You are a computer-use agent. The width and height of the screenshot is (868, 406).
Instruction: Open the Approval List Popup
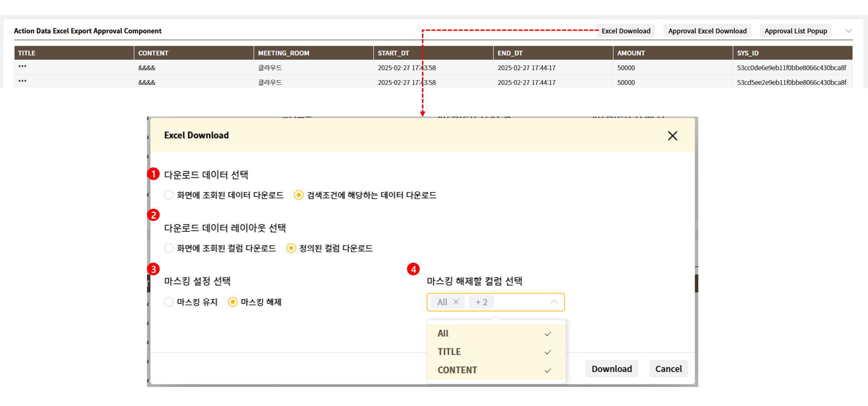coord(795,31)
